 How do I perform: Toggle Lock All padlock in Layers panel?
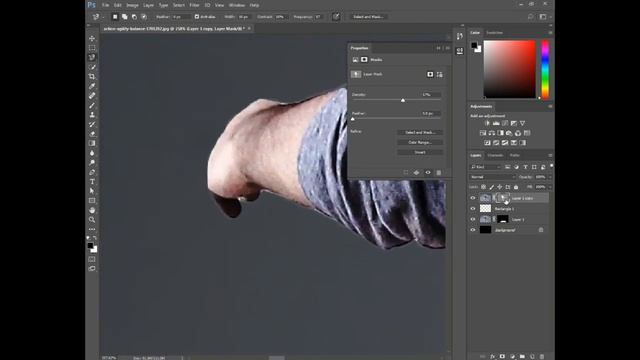(x=516, y=187)
